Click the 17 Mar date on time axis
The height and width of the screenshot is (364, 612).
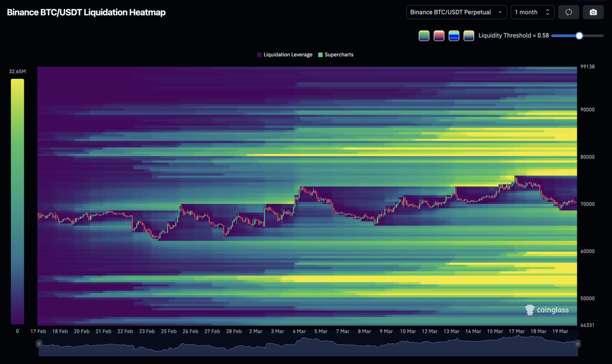(516, 331)
